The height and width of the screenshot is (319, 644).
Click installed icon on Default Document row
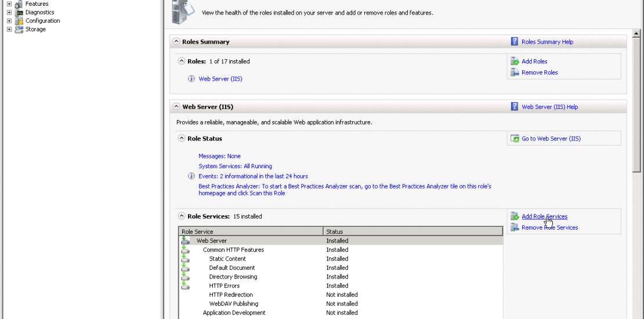[185, 268]
